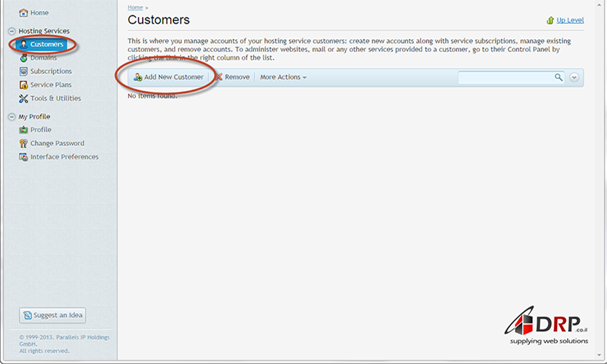Click the Subscriptions icon in sidebar
607x364 pixels.
click(x=24, y=71)
